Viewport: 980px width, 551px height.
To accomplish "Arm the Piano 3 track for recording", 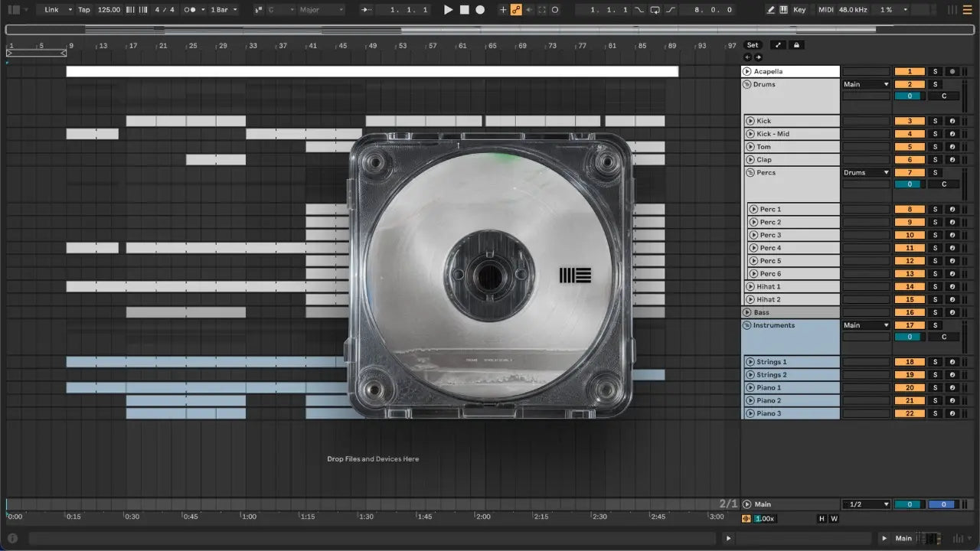I will click(952, 413).
